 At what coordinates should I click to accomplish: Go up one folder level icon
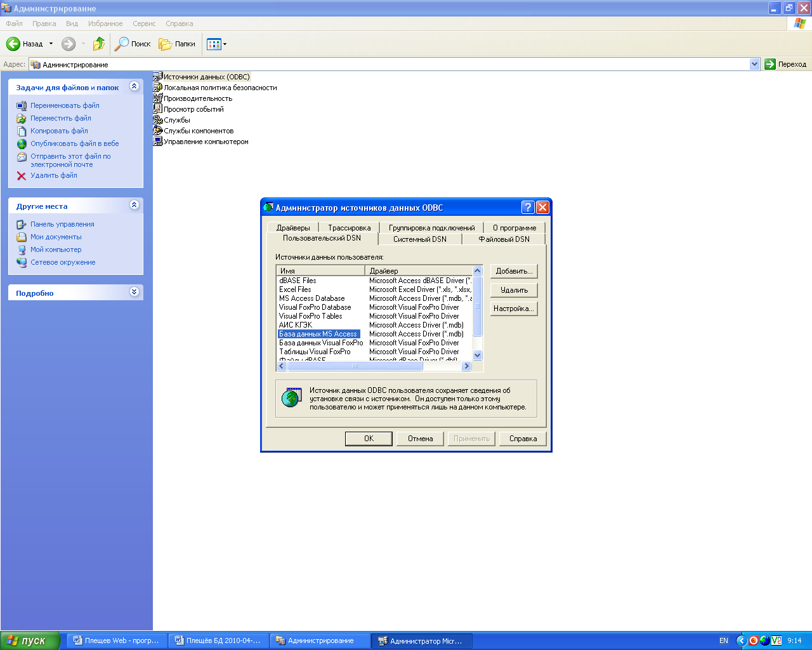[99, 44]
